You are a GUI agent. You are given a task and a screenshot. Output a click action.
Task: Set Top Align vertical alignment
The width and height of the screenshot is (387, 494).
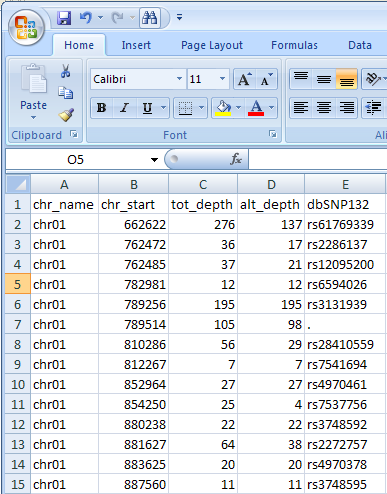point(301,79)
